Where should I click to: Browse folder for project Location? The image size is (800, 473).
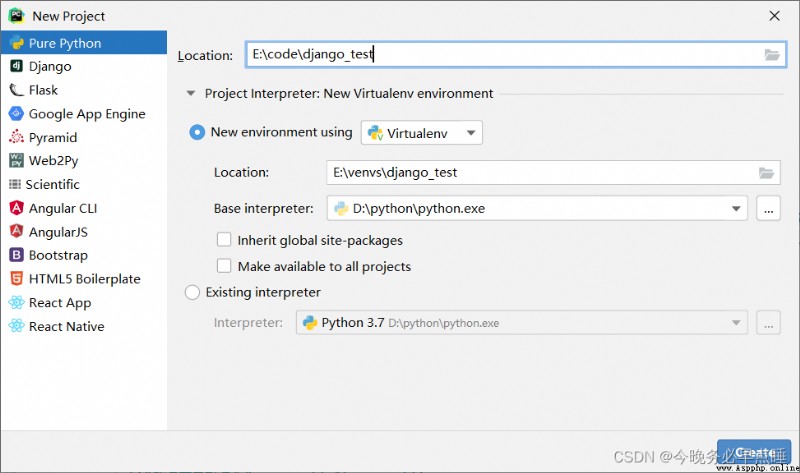[772, 55]
